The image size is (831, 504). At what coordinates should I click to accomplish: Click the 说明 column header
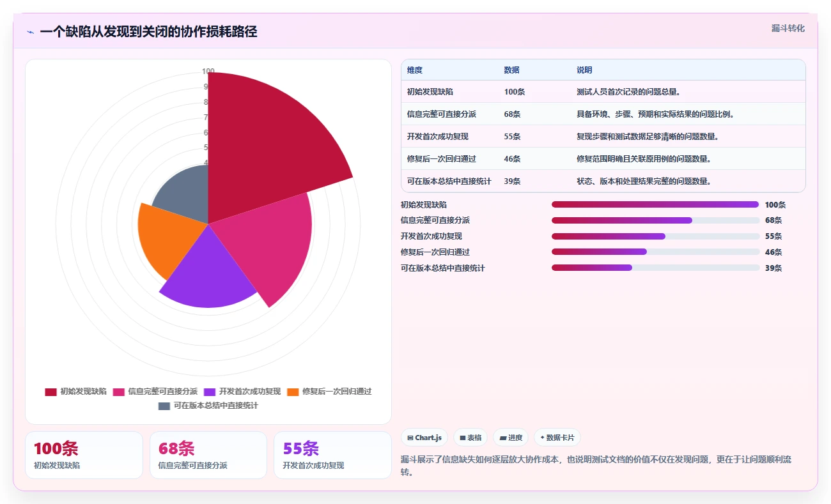[x=584, y=70]
